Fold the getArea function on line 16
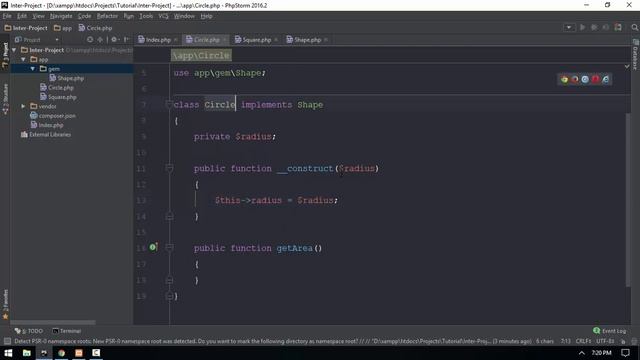 tap(169, 248)
